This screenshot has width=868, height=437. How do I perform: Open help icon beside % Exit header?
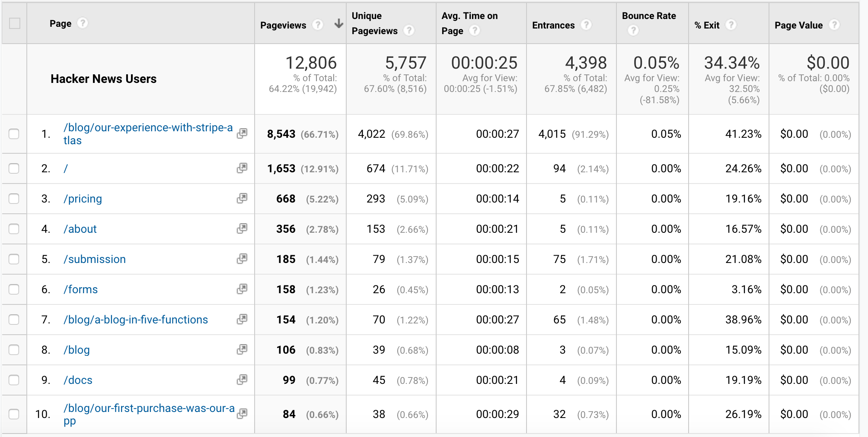731,25
